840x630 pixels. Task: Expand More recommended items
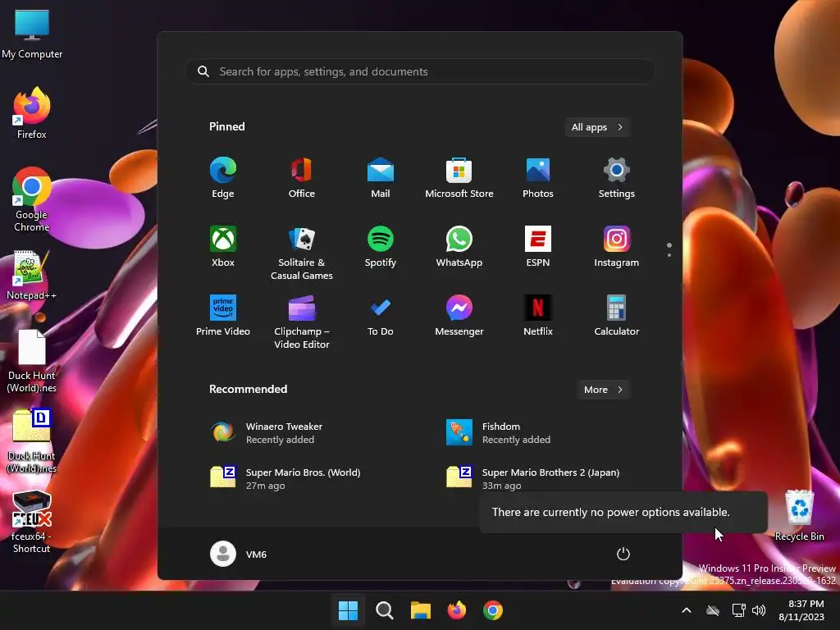(x=604, y=390)
